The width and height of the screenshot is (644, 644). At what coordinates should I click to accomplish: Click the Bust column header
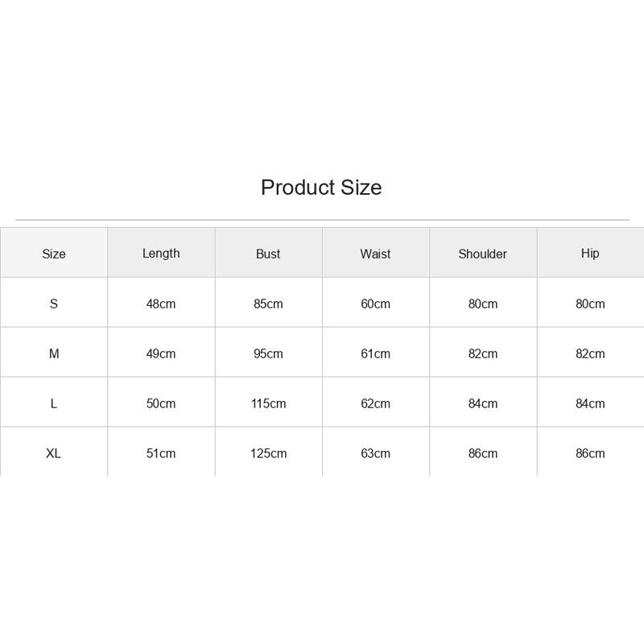coord(268,254)
